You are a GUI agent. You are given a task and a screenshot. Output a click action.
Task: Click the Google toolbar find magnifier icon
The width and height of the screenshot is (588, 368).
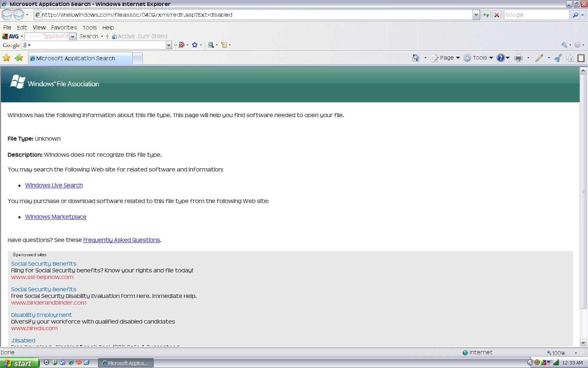211,45
